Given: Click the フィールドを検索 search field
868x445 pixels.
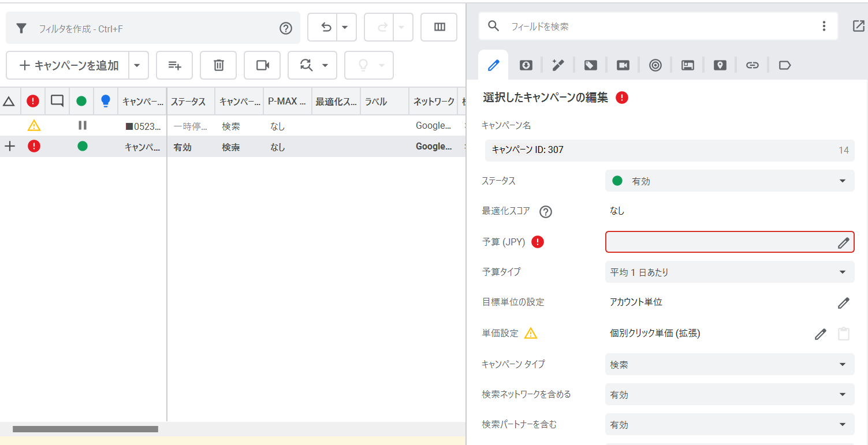Looking at the screenshot, I should [658, 27].
